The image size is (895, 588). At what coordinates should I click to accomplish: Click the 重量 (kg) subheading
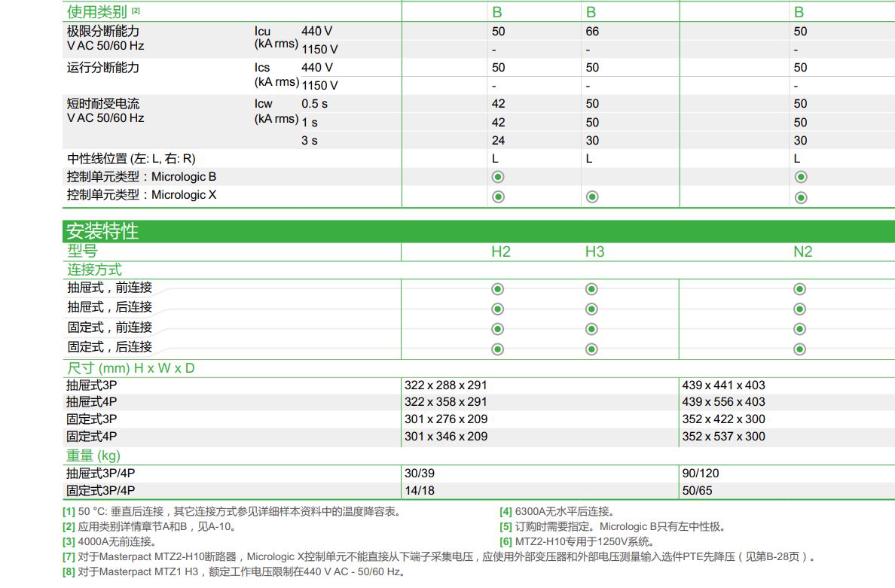93,455
